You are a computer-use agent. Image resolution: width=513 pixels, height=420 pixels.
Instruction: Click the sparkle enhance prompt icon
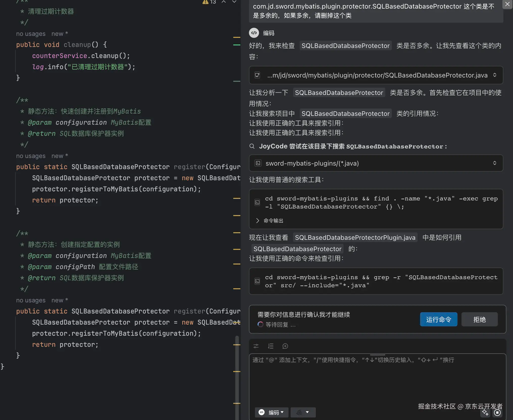point(485,412)
